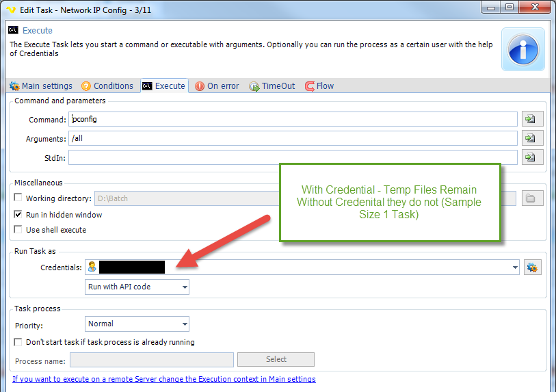Screen dimensions: 556x392
Task: Switch to the Main settings tab
Action: 40,86
